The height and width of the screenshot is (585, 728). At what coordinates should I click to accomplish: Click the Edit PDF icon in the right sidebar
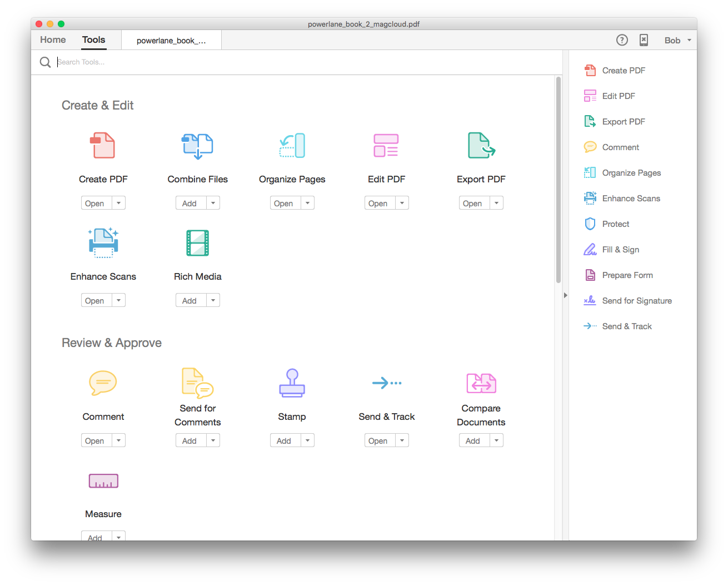590,96
